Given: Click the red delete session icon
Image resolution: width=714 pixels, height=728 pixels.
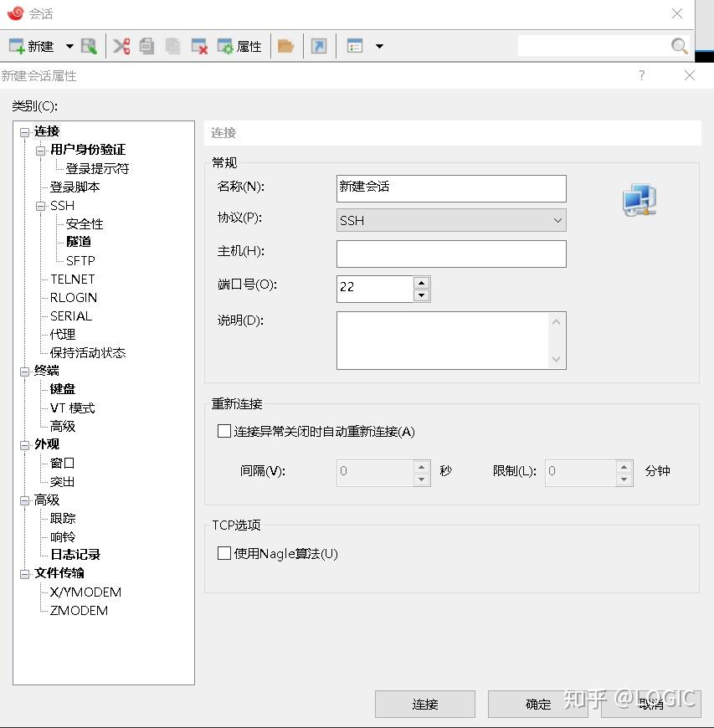Looking at the screenshot, I should click(198, 46).
